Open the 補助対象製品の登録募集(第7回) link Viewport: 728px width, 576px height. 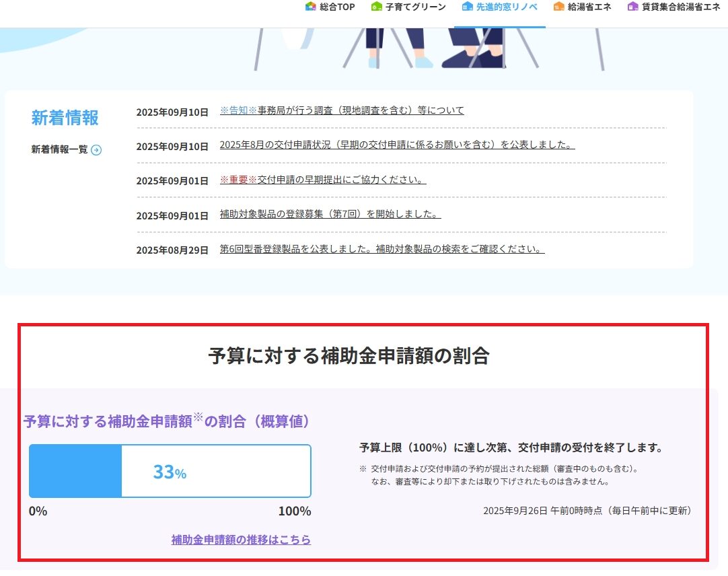pos(330,215)
